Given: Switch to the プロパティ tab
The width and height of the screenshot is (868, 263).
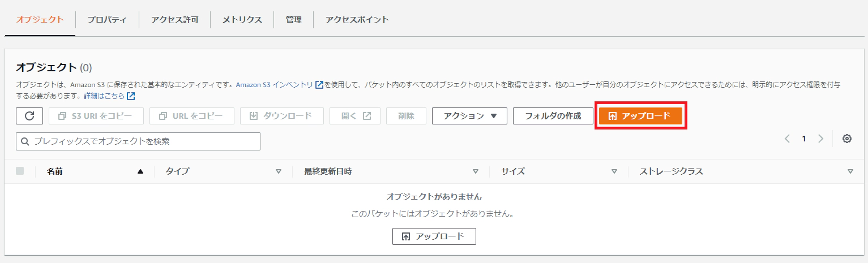Looking at the screenshot, I should click(x=106, y=20).
